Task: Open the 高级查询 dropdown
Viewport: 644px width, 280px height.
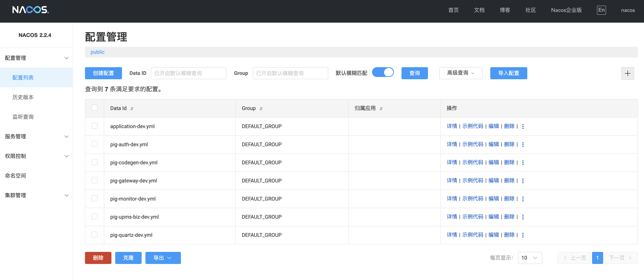Action: (461, 73)
